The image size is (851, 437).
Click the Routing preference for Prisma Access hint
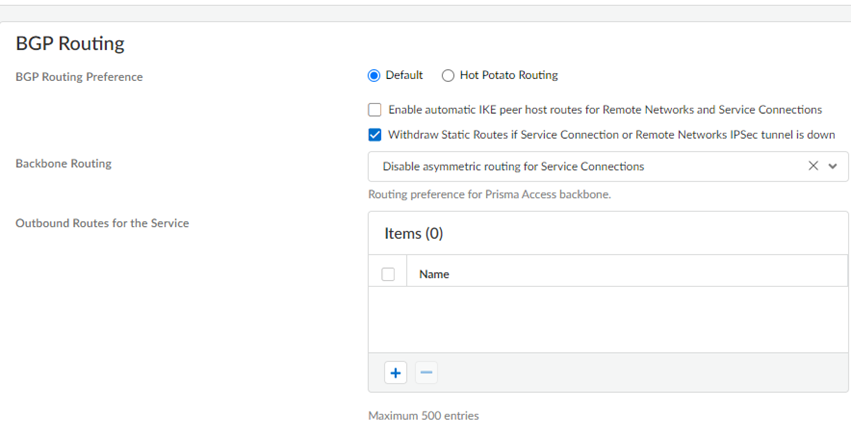(489, 194)
